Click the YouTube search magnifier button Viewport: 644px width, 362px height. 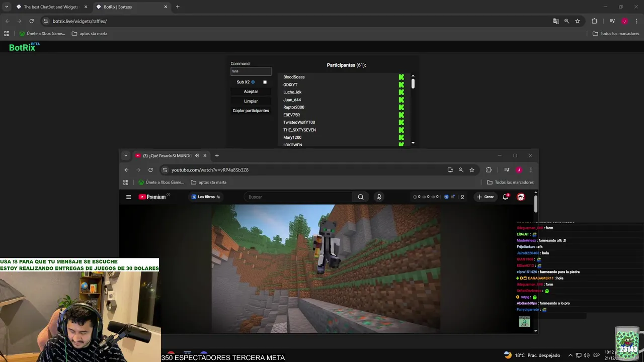click(x=361, y=197)
